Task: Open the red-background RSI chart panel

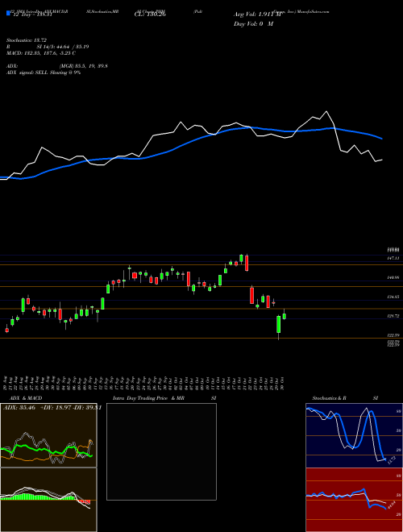Action: [x=354, y=500]
